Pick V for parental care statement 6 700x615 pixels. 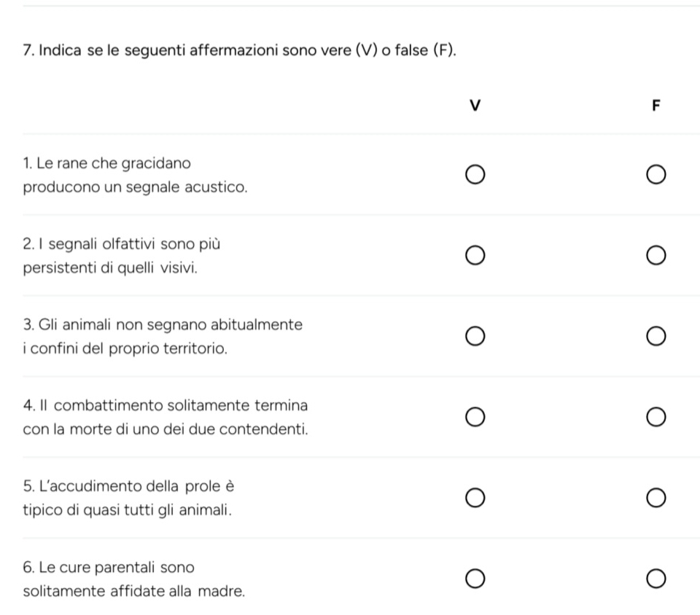[x=475, y=579]
